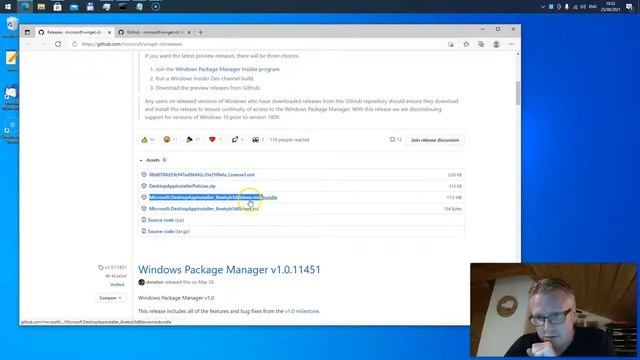Download the DesktopAppInstaller .txt asset
The width and height of the screenshot is (640, 360).
click(204, 209)
